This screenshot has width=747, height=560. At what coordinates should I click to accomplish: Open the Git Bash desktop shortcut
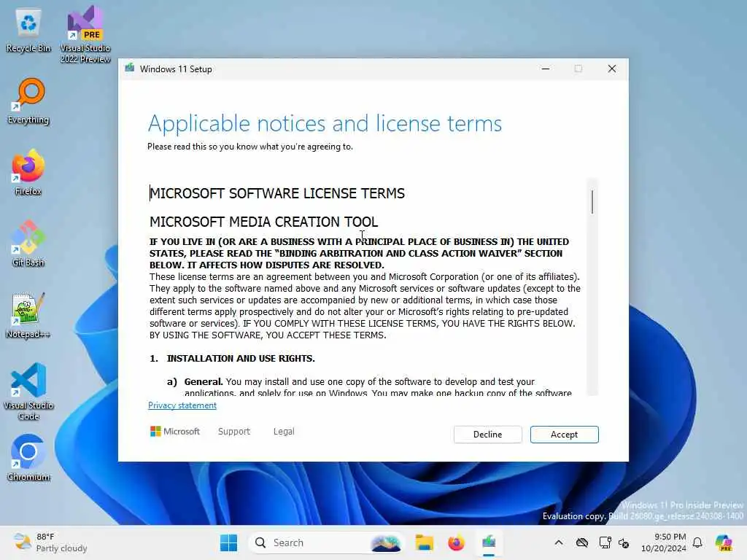pos(28,244)
